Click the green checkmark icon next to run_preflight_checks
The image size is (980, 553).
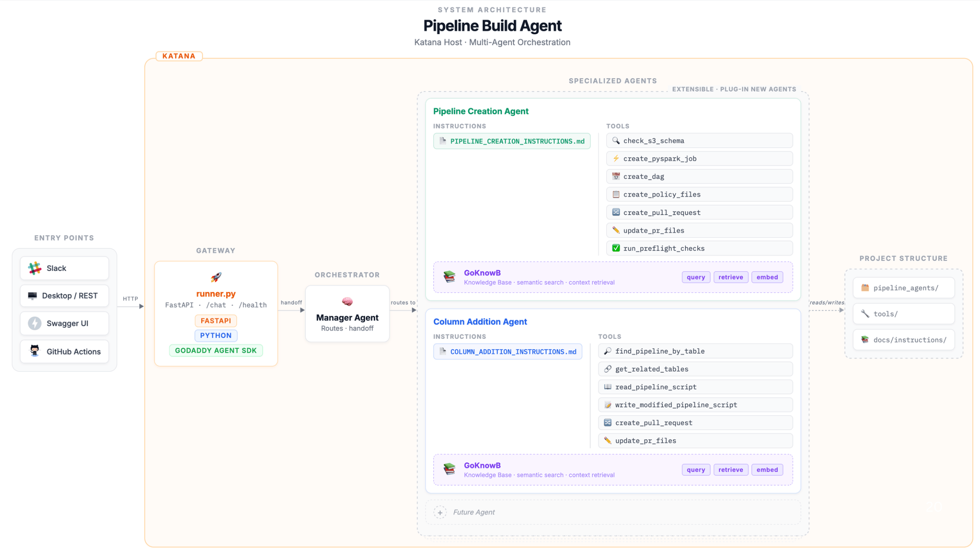pyautogui.click(x=616, y=248)
